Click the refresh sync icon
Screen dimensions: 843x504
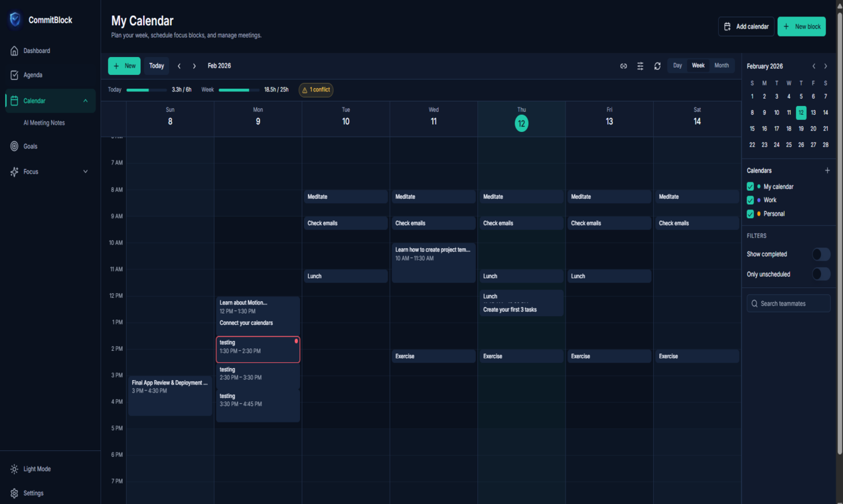(x=657, y=66)
